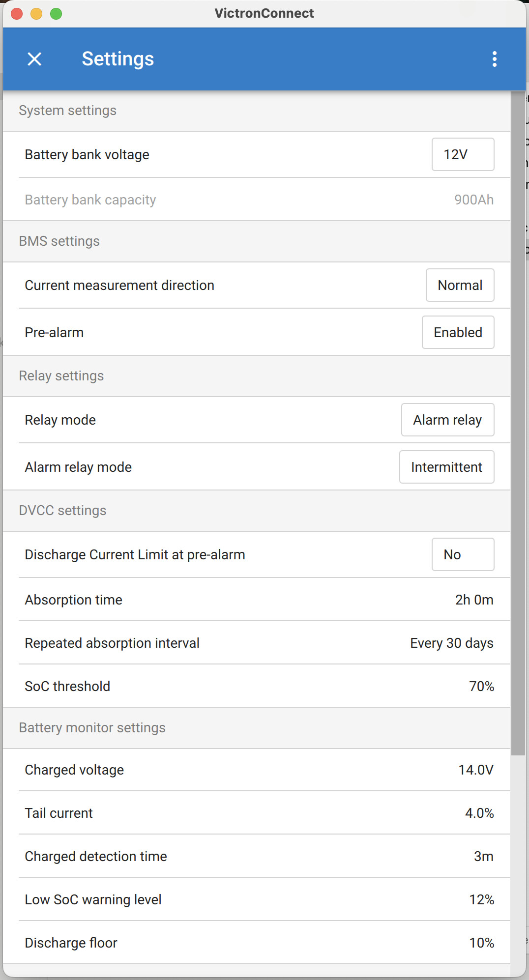This screenshot has height=980, width=529.
Task: Select the Tail current setting row
Action: tap(257, 813)
